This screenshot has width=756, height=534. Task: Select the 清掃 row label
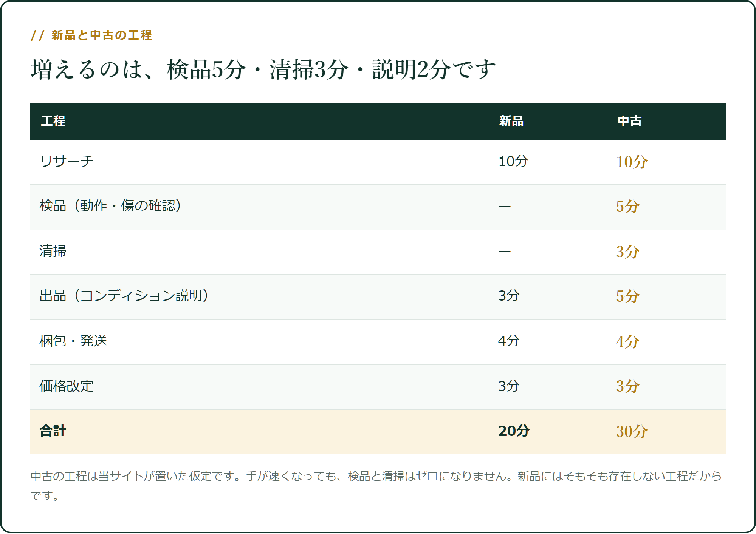(x=53, y=251)
